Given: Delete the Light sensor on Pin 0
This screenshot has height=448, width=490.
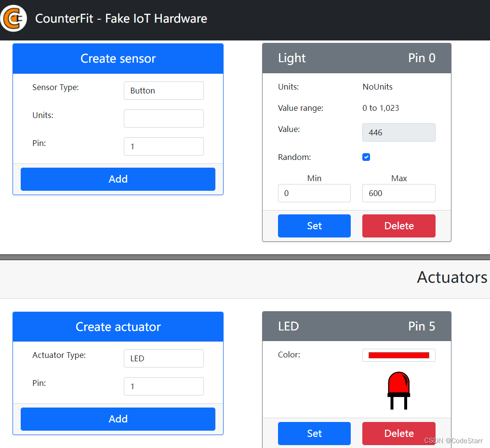Looking at the screenshot, I should 399,226.
